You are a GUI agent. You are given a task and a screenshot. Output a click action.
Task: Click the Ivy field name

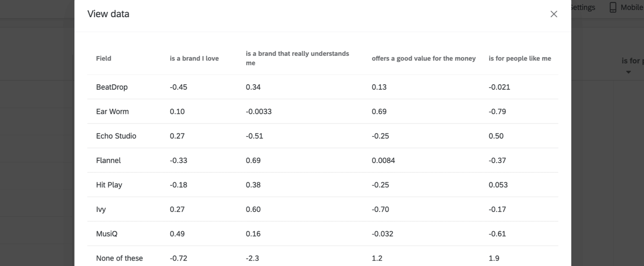(x=101, y=209)
